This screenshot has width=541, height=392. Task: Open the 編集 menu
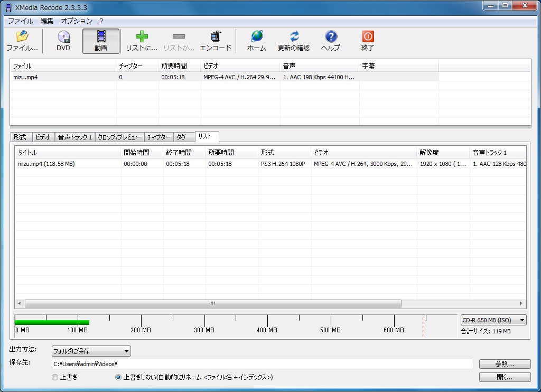pos(47,21)
